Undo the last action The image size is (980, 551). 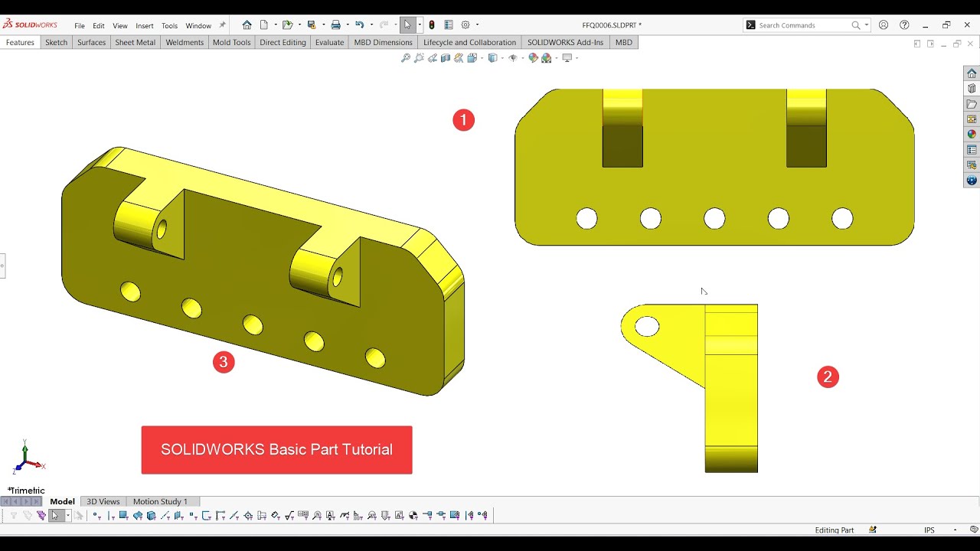pyautogui.click(x=359, y=25)
